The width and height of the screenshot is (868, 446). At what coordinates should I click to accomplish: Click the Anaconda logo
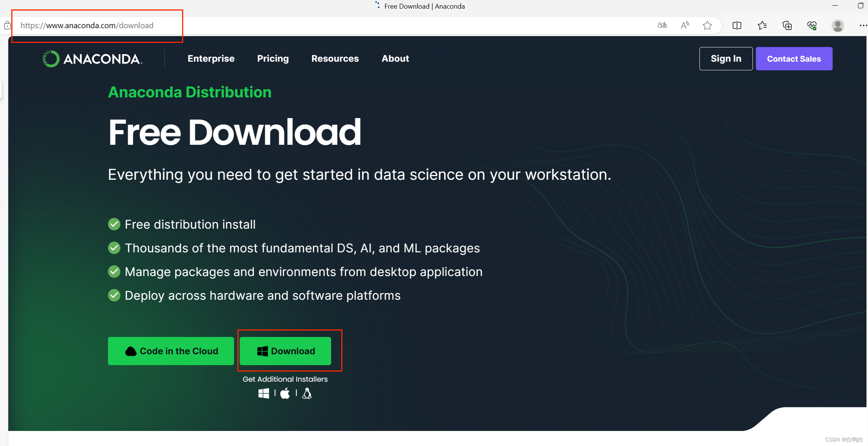pyautogui.click(x=93, y=59)
